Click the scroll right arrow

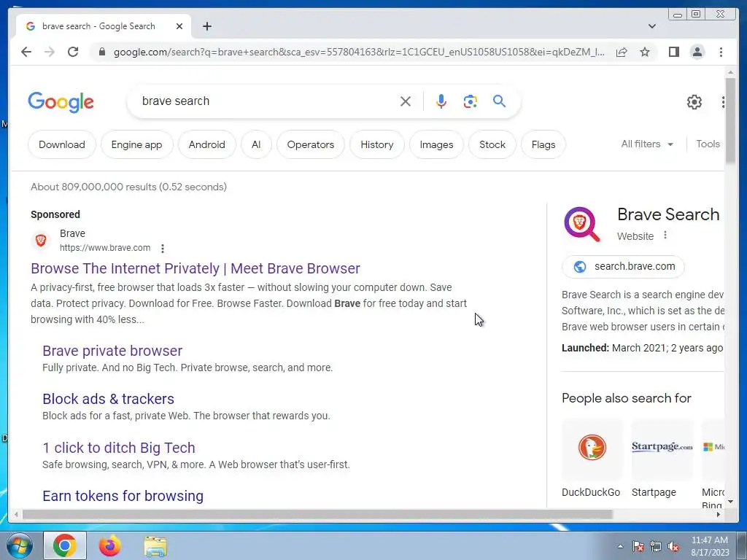[719, 514]
